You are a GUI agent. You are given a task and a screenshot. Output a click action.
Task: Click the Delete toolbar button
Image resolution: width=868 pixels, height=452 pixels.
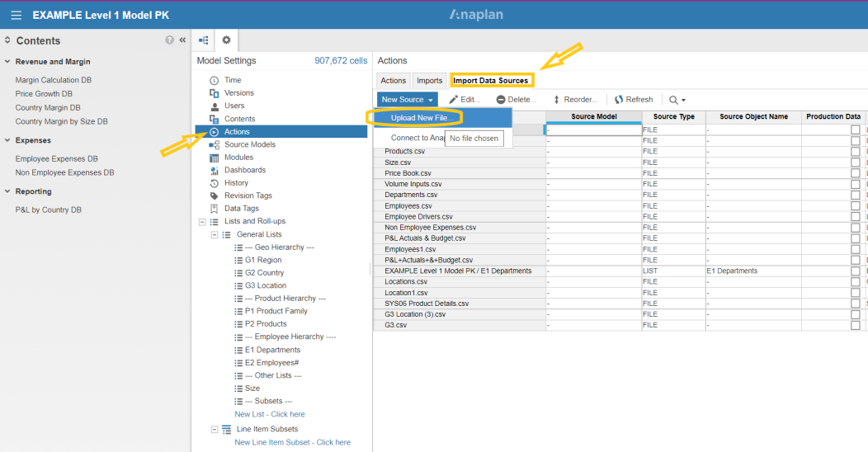516,100
